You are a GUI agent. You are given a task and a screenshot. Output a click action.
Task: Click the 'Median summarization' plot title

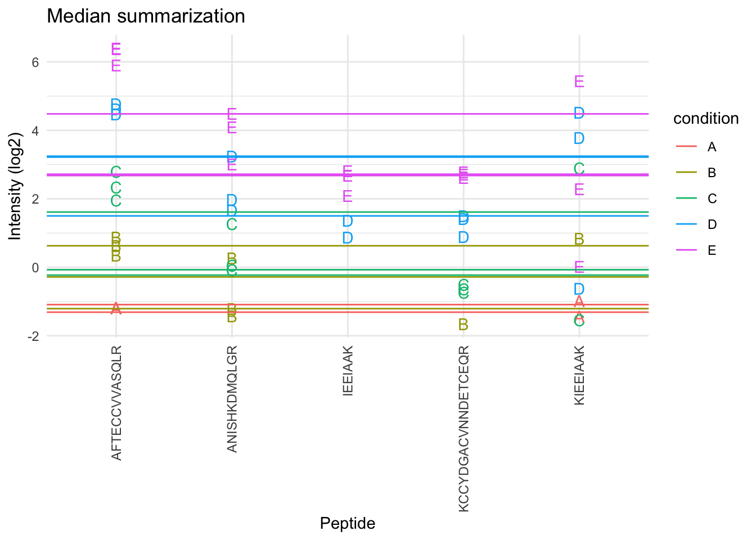pyautogui.click(x=146, y=16)
